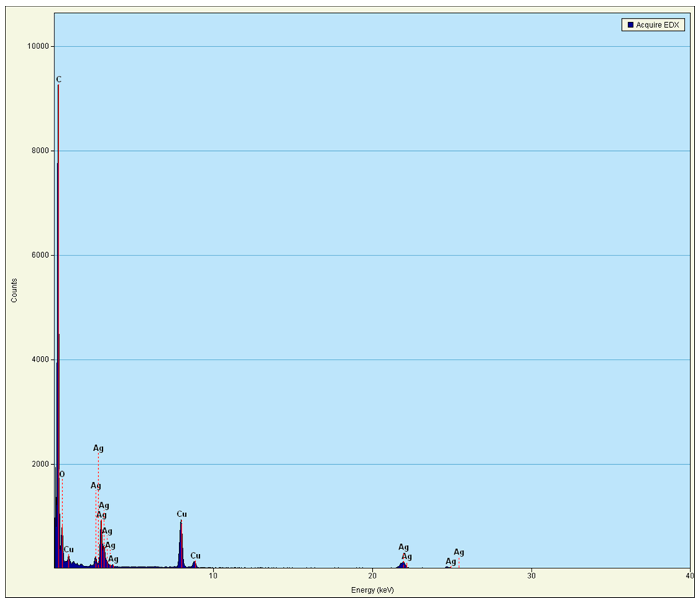Image resolution: width=700 pixels, height=603 pixels.
Task: Expand the Energy (keV) axis label options
Action: tap(373, 589)
